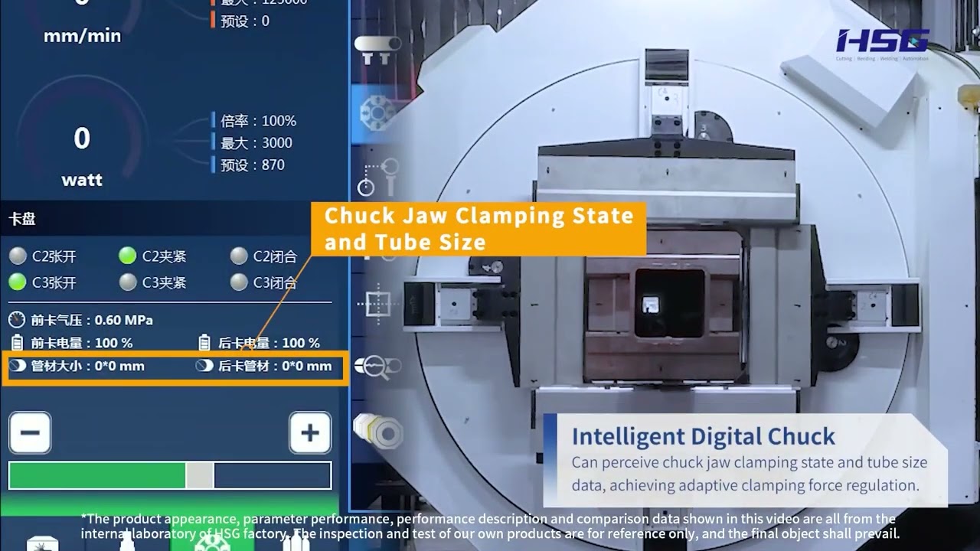Click the 后卡电量 : 100 % reading

point(269,343)
